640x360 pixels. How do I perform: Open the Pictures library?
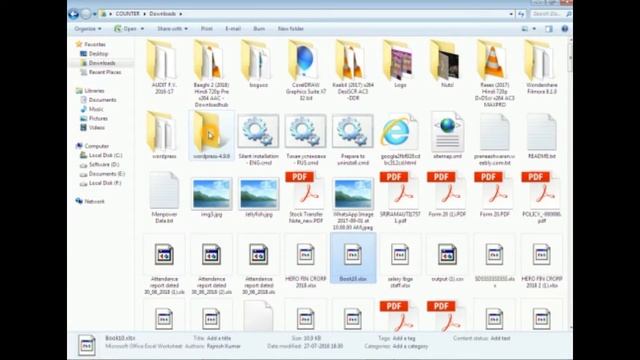tap(98, 118)
